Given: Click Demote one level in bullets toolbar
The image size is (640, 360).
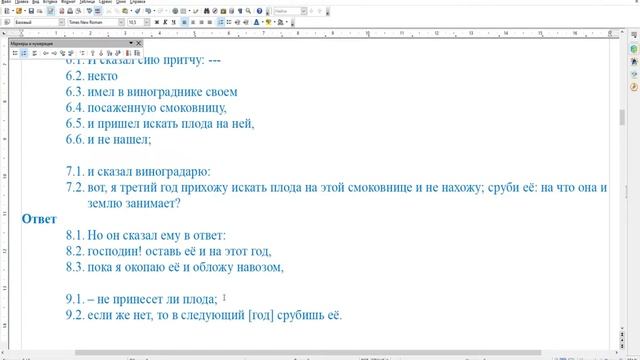Looking at the screenshot, I should tap(54, 53).
